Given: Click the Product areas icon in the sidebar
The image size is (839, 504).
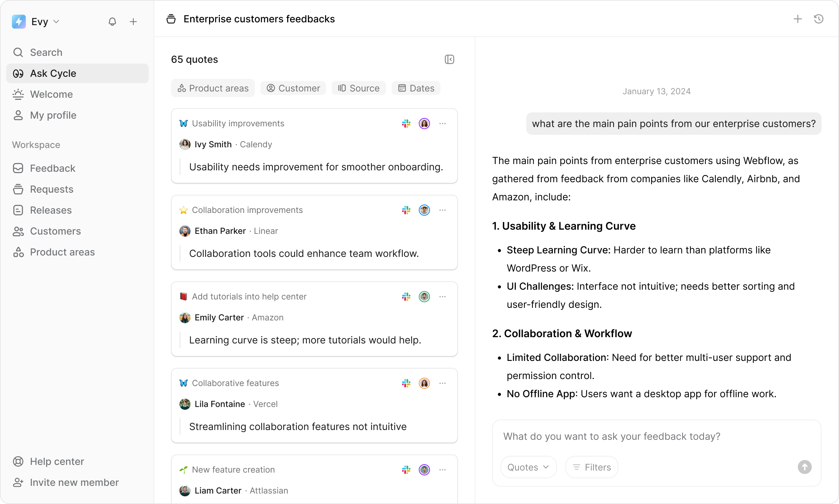Looking at the screenshot, I should coord(18,252).
